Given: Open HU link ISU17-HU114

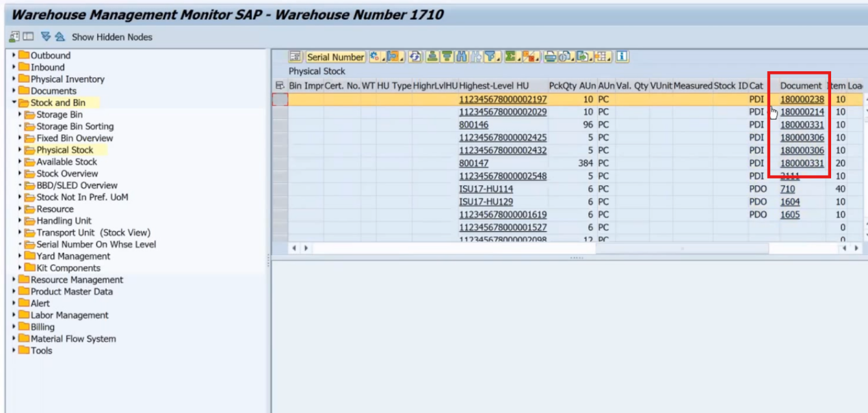Looking at the screenshot, I should click(x=486, y=189).
